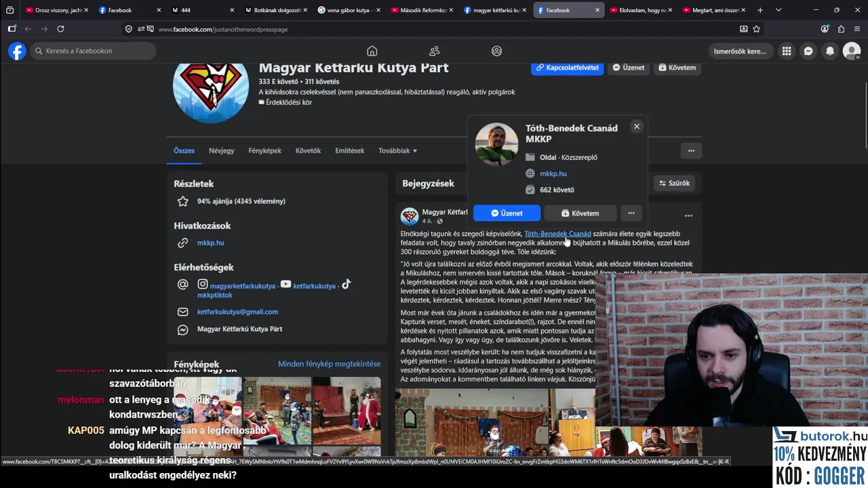Click the Messenger entry Magyar Kétfarkú Kutya Párt
The image size is (868, 488).
(x=239, y=329)
